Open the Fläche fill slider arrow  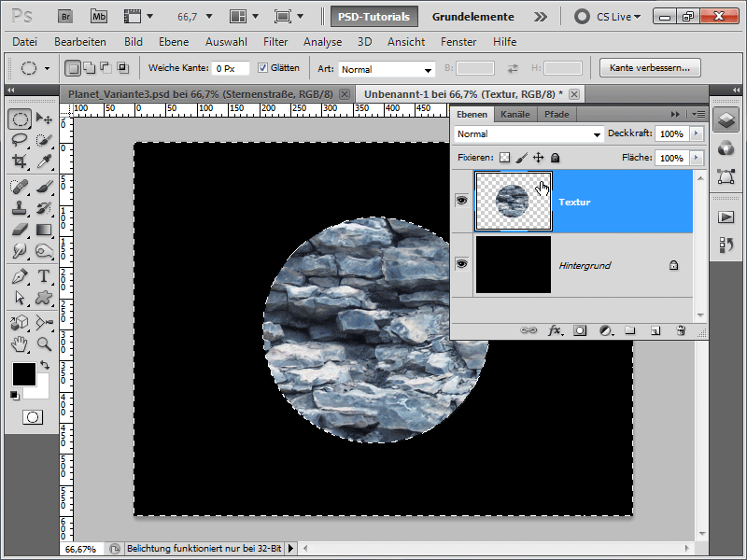pos(697,158)
